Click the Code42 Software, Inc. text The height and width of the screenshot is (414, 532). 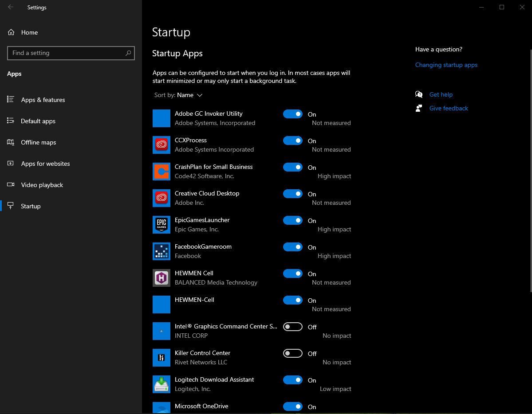[x=204, y=176]
